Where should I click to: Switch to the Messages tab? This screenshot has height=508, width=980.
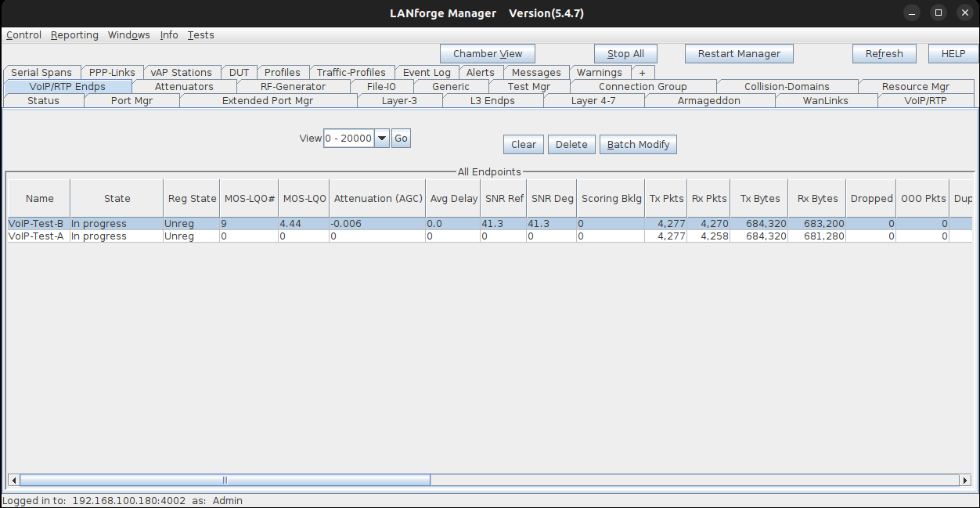536,72
